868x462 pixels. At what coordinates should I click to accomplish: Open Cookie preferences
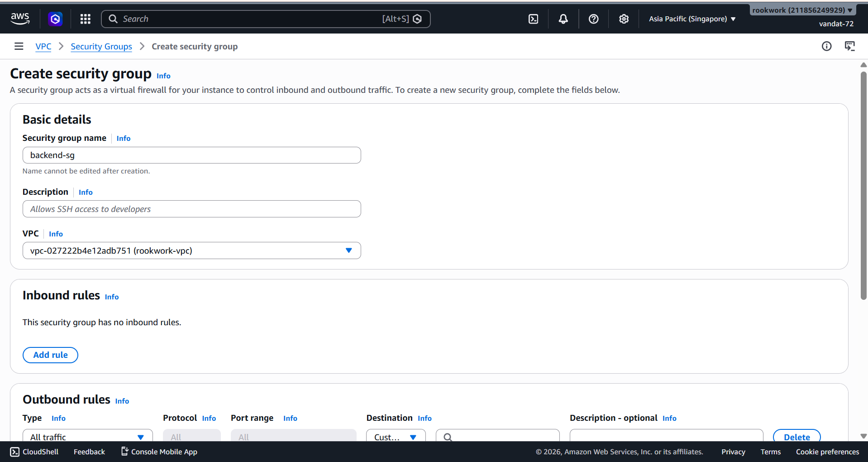coord(827,452)
